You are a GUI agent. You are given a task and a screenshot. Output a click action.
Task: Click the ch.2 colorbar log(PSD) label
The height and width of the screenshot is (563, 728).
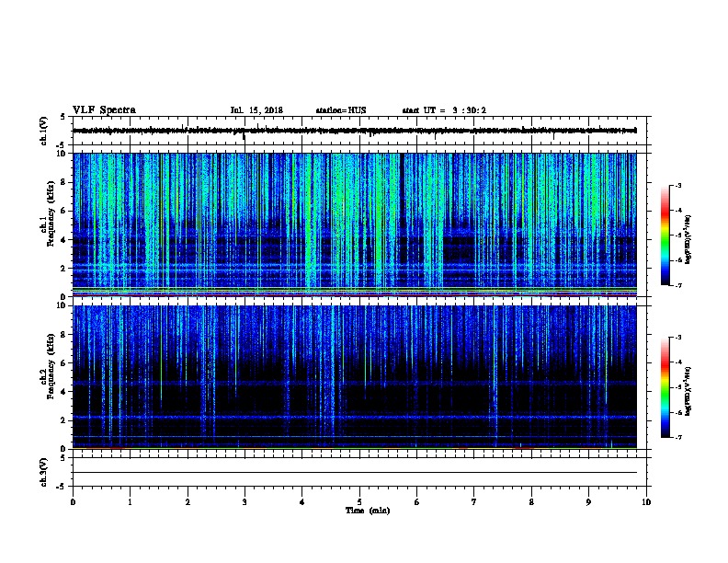[x=688, y=391]
